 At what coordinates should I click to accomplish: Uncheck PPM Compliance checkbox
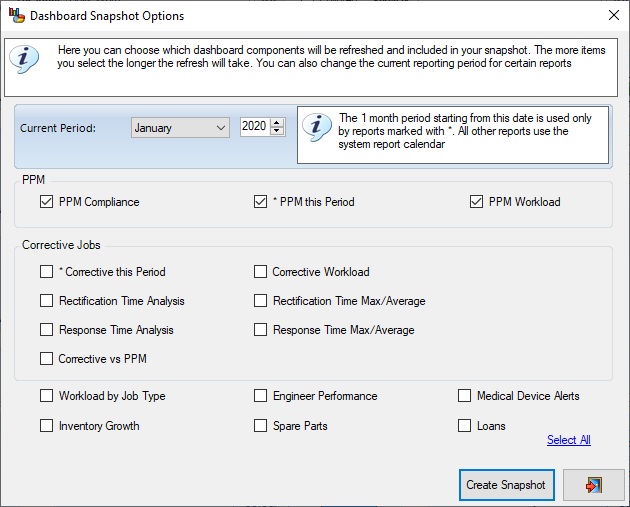click(46, 201)
